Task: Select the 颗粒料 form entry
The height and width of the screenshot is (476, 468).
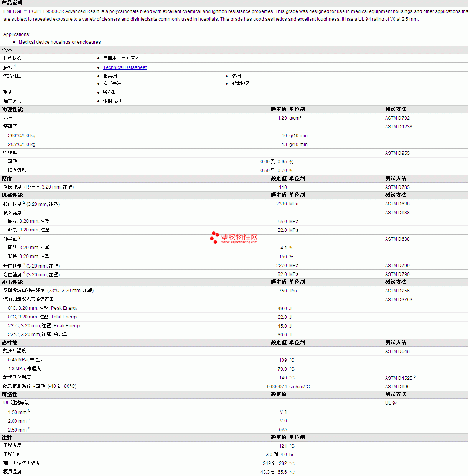Action: click(110, 92)
